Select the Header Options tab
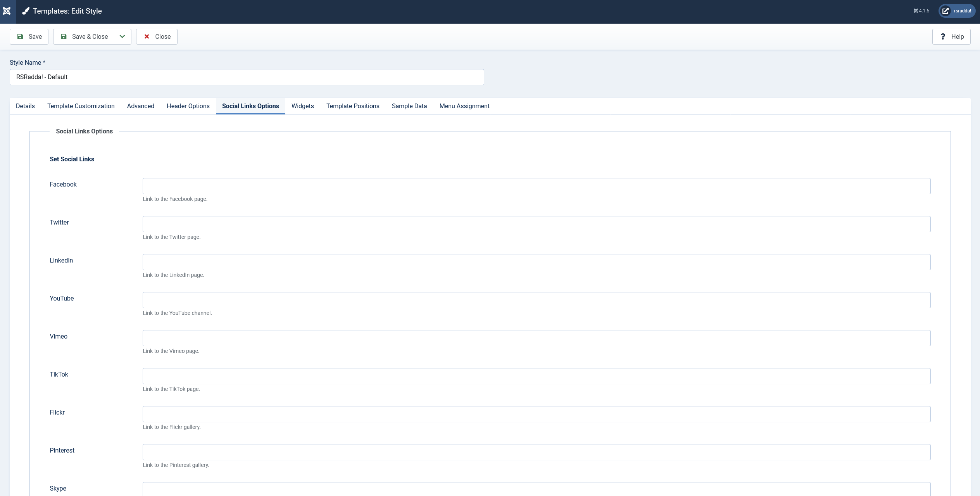The image size is (980, 496). [x=188, y=106]
